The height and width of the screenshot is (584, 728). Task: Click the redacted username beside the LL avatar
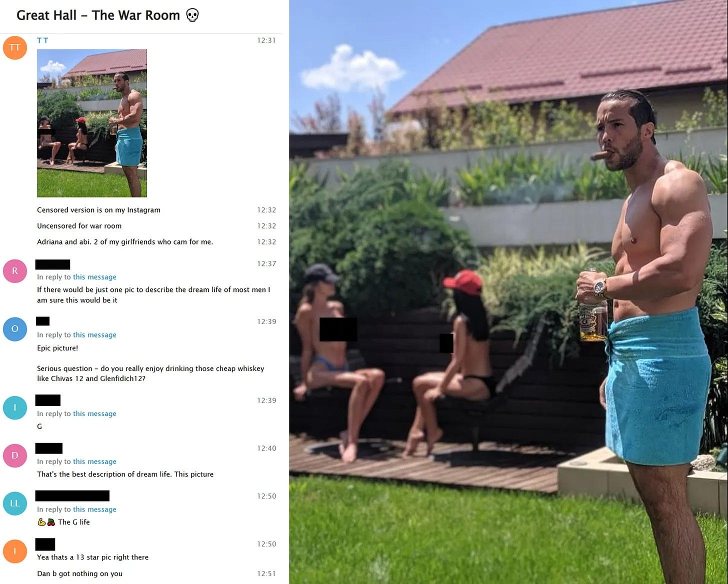[72, 496]
